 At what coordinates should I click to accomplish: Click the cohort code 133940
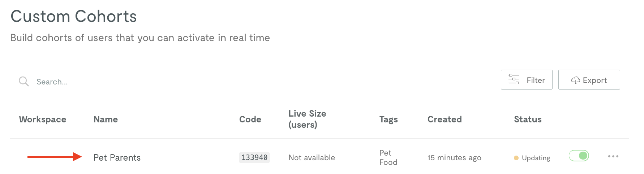tap(254, 157)
